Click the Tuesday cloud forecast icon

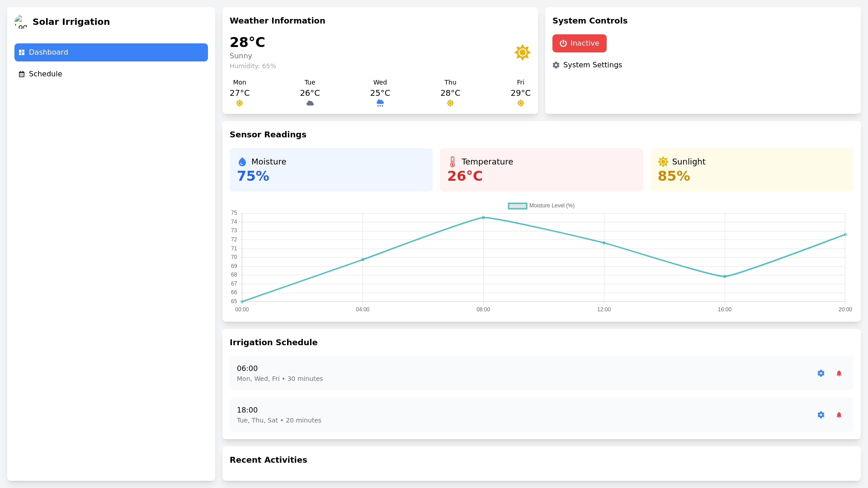point(310,103)
